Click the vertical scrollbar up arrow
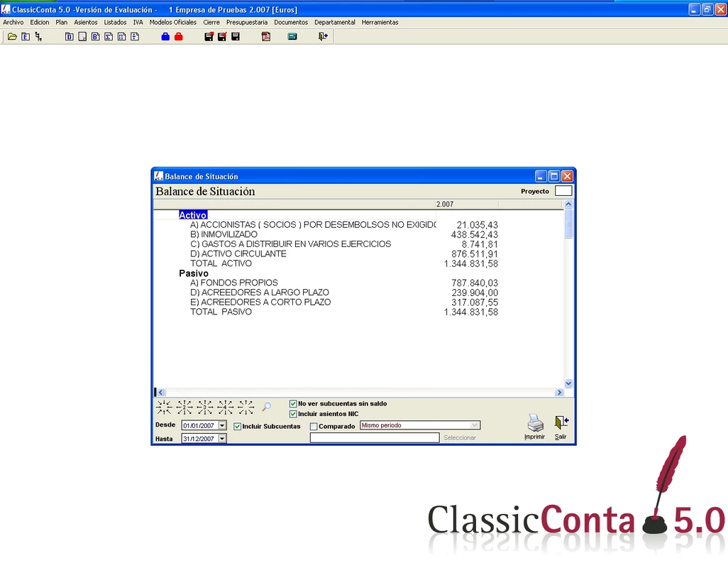The width and height of the screenshot is (728, 568). point(568,204)
